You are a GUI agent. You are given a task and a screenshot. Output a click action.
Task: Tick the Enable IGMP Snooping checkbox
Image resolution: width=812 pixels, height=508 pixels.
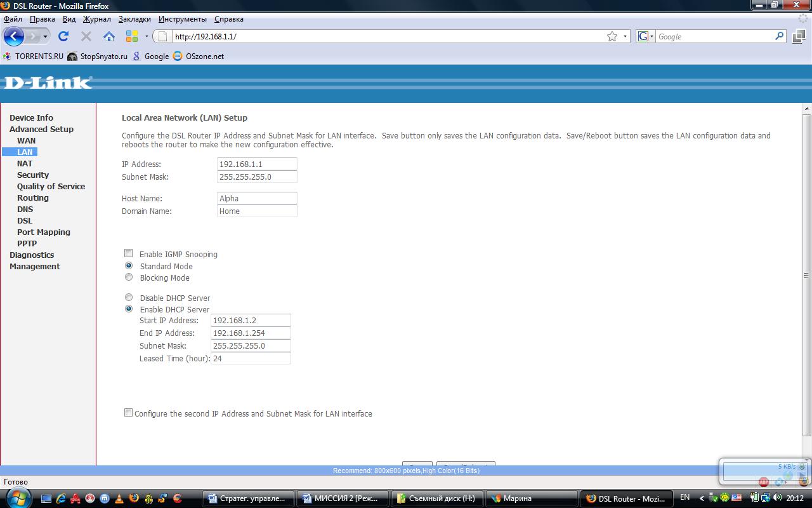click(x=129, y=253)
